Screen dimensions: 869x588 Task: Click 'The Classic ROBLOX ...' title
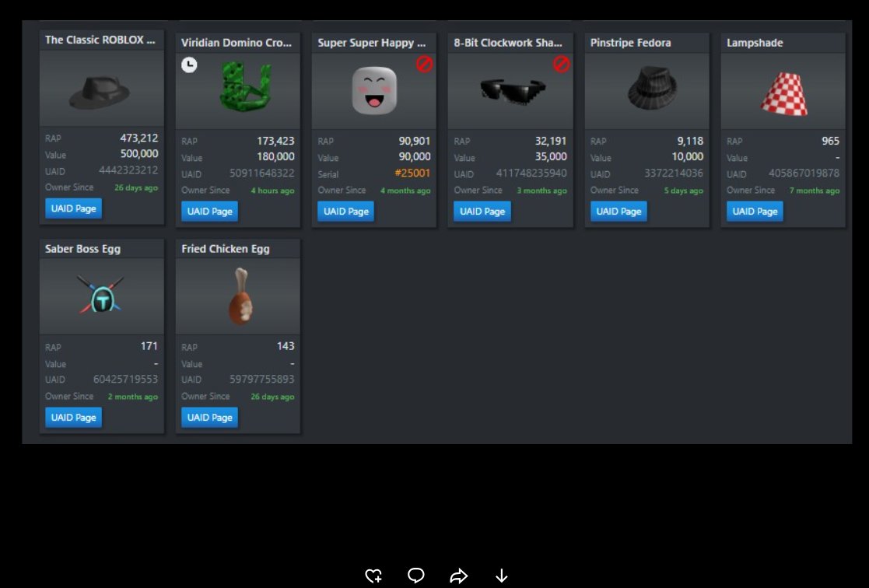(100, 40)
